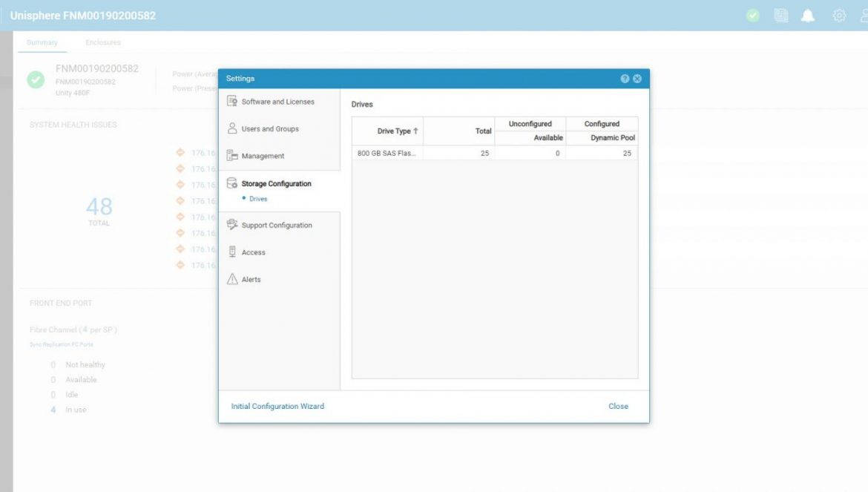Click the Total column header
The width and height of the screenshot is (868, 492).
(x=458, y=131)
